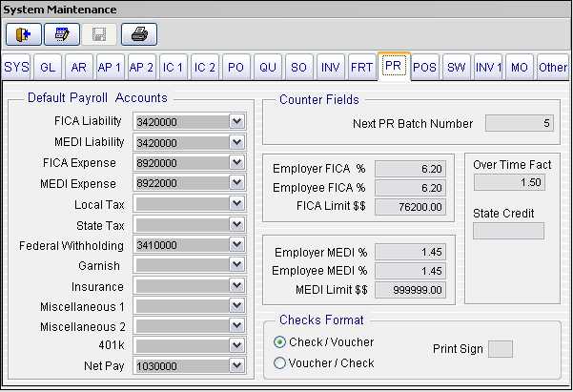Open the Net Pay account dropdown
573x392 pixels.
pyautogui.click(x=236, y=365)
